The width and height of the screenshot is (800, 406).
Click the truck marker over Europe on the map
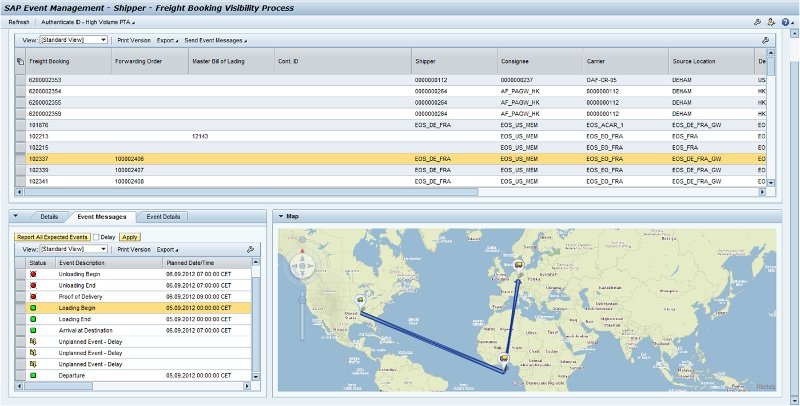click(x=519, y=265)
